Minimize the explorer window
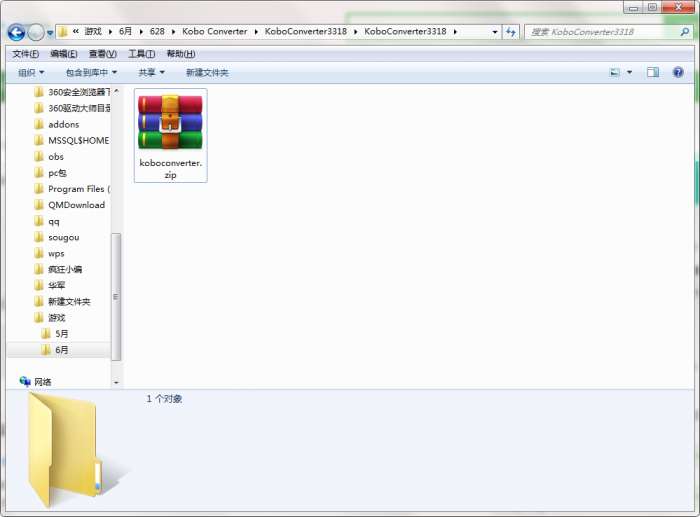 (634, 7)
